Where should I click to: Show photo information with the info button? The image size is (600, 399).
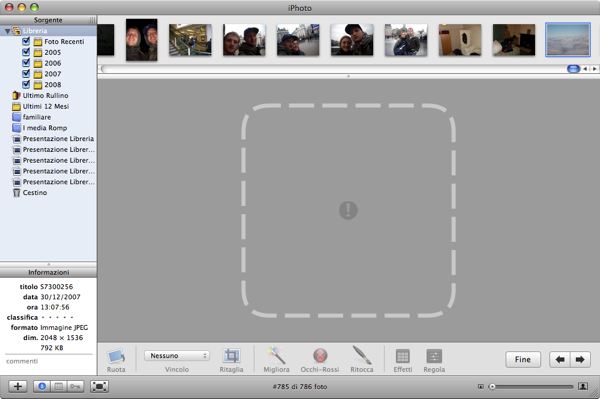(x=42, y=386)
